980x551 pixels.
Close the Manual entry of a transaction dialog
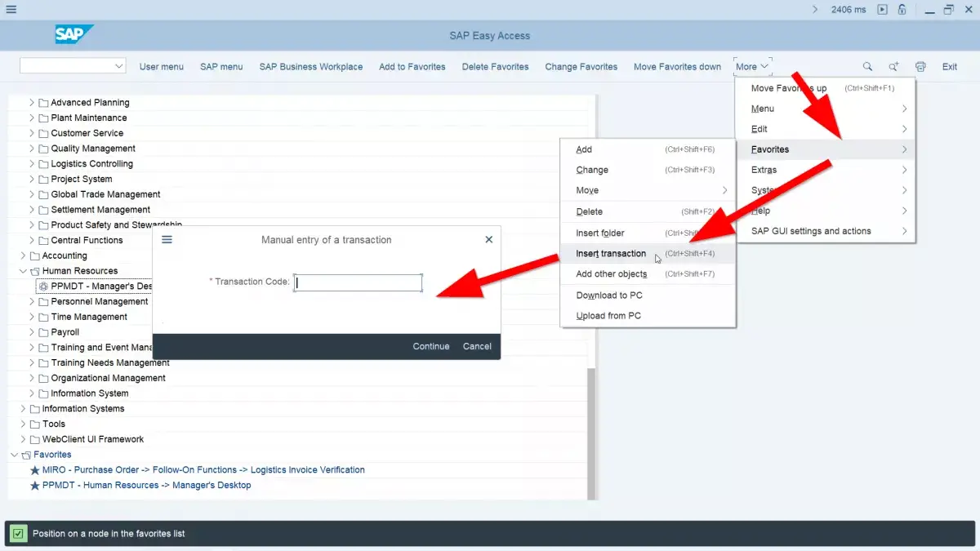click(x=488, y=240)
